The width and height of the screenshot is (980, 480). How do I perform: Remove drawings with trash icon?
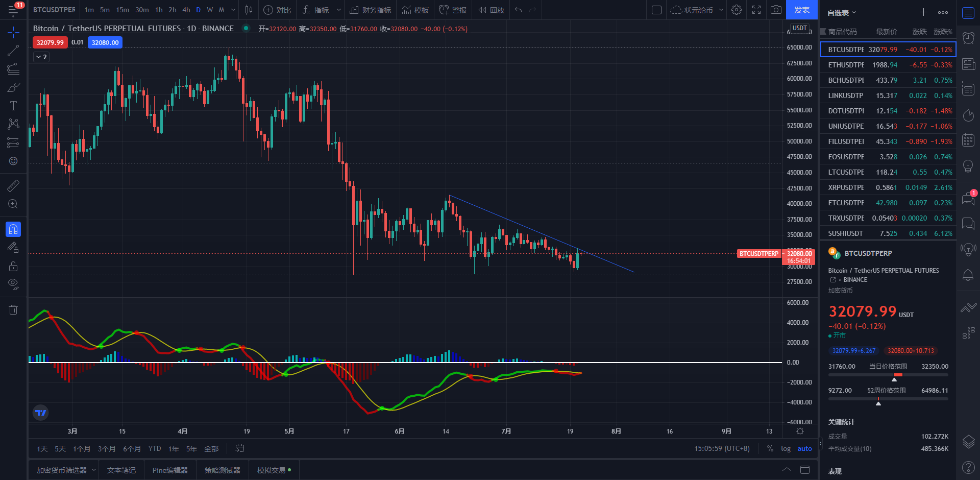[x=13, y=309]
